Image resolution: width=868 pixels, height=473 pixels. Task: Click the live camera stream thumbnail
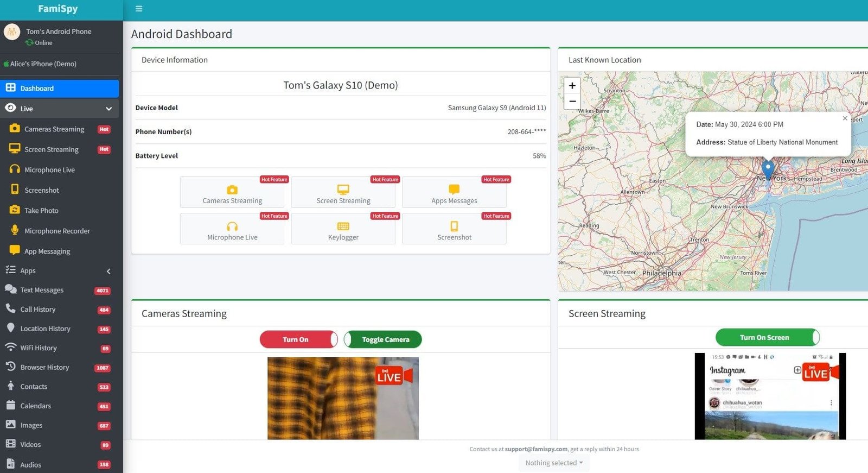[343, 398]
